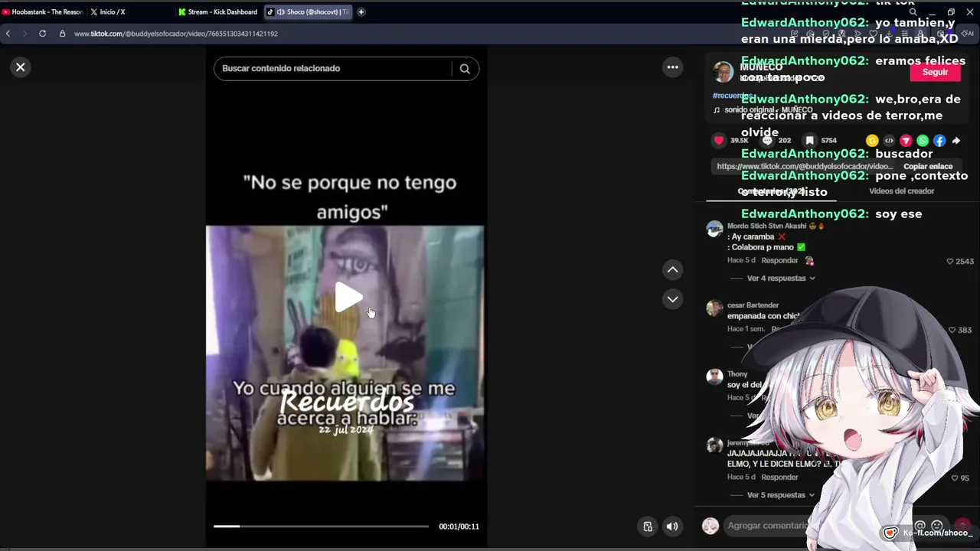
Task: Share the video to Facebook
Action: pyautogui.click(x=939, y=141)
